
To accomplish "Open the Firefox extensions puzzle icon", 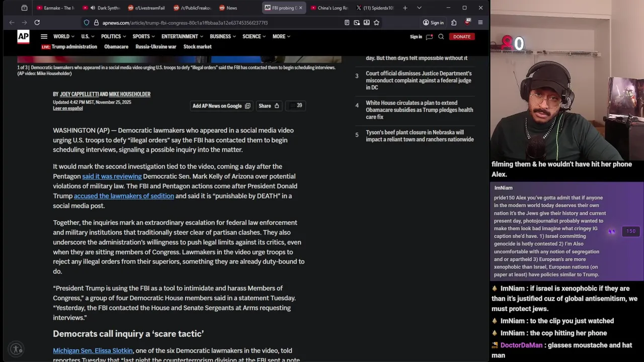I will [x=454, y=23].
